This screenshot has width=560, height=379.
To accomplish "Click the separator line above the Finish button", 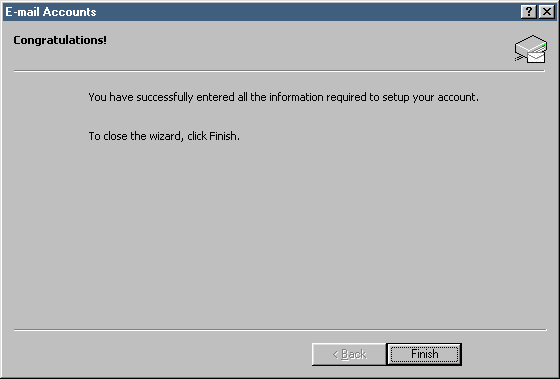I will tap(280, 330).
